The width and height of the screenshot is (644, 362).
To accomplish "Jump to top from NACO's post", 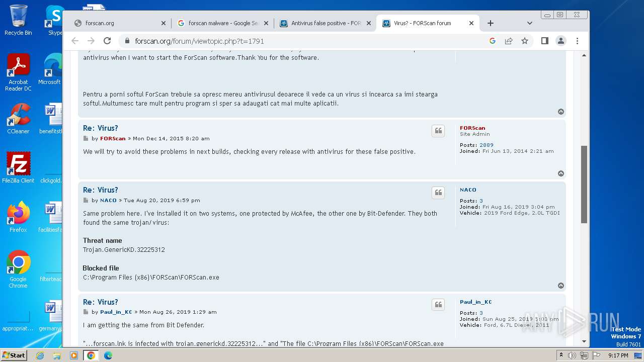I will pos(561,286).
